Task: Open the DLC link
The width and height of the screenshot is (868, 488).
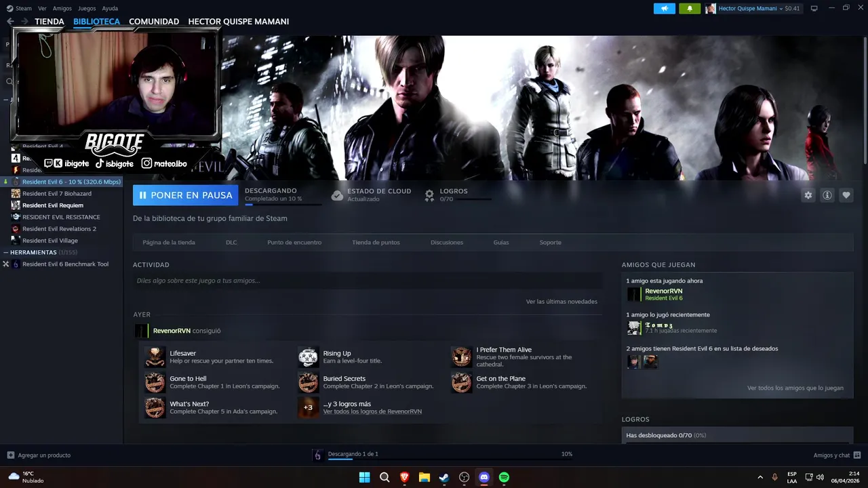Action: pyautogui.click(x=231, y=242)
